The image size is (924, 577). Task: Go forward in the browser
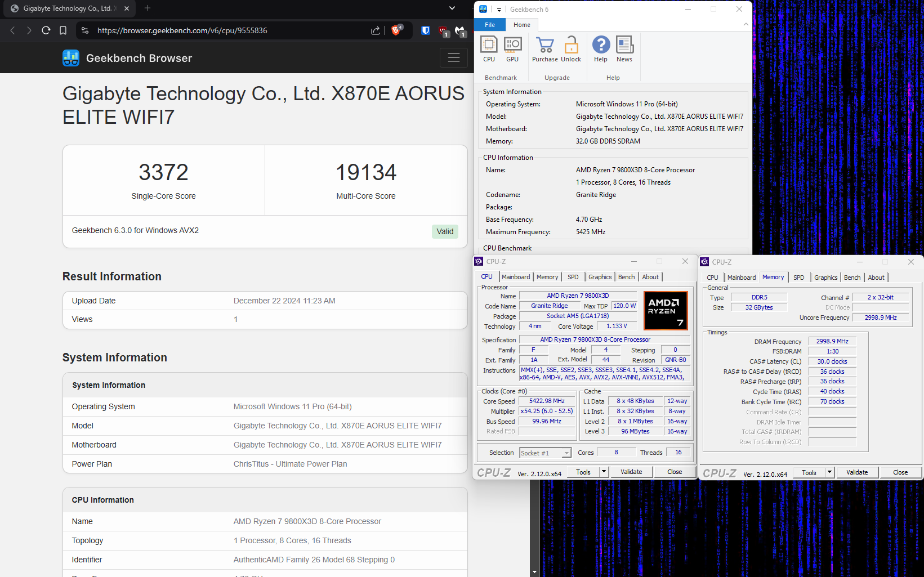point(29,30)
